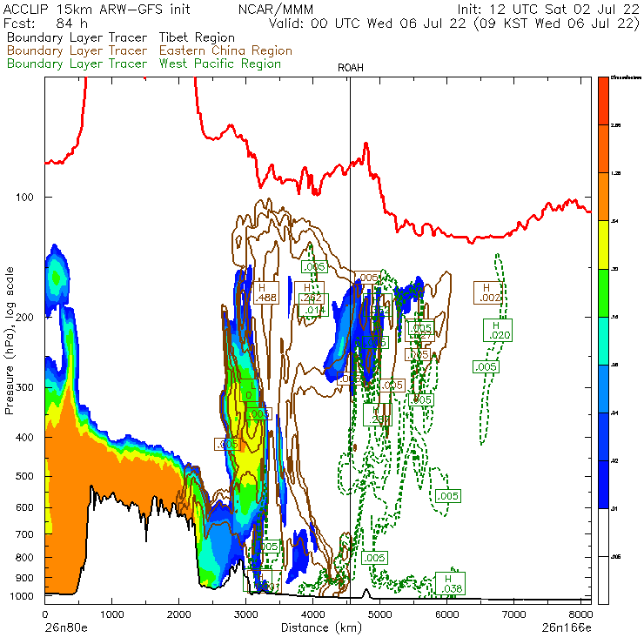This screenshot has width=644, height=644.
Task: Select the '1000' pressure tick label
Action: [21, 596]
